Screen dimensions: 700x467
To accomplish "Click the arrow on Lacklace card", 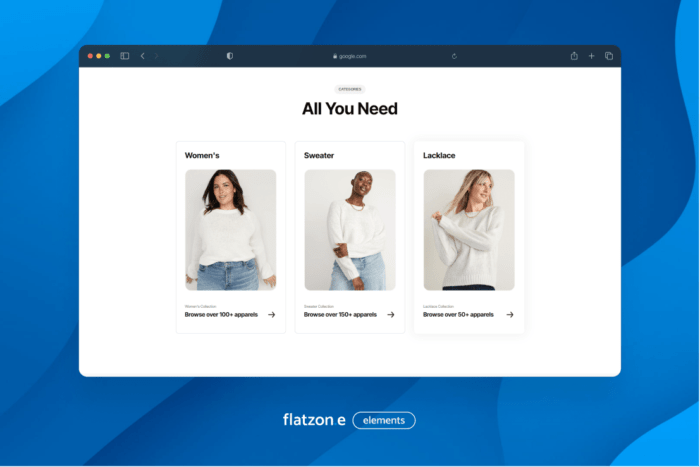I will click(x=510, y=314).
